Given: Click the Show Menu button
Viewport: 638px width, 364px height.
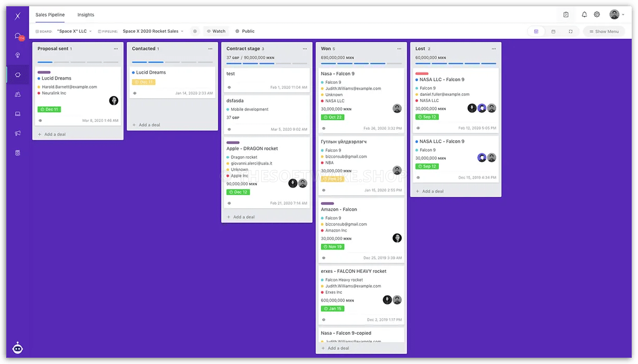Looking at the screenshot, I should click(604, 31).
